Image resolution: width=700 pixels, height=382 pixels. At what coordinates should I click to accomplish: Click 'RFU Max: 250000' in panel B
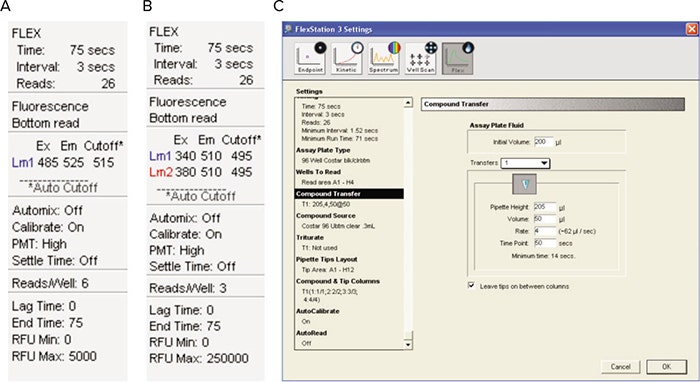coord(199,358)
